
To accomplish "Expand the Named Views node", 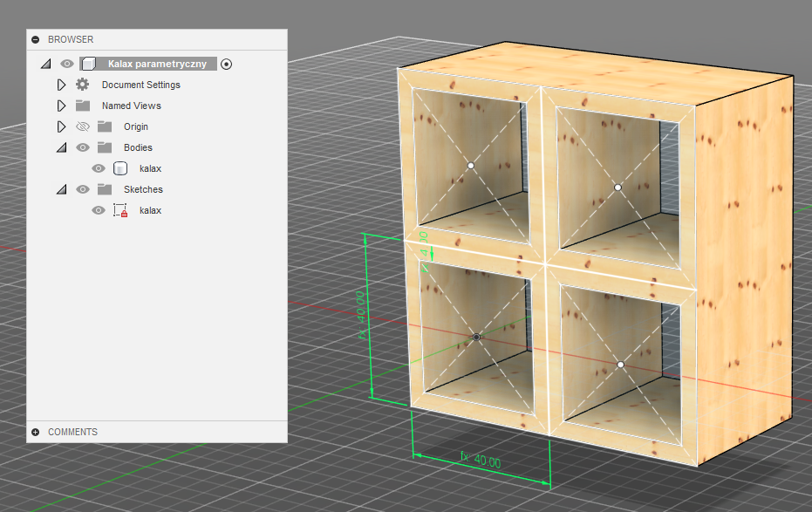I will [61, 106].
